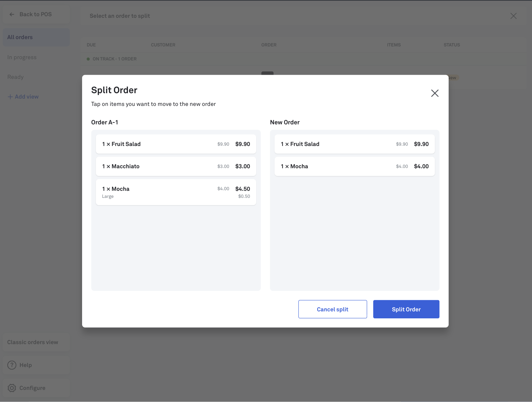Click the Cancel split button

tap(332, 309)
